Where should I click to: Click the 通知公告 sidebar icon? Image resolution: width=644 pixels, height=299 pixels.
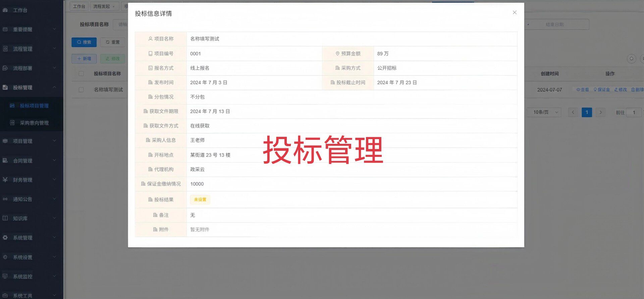(x=5, y=199)
